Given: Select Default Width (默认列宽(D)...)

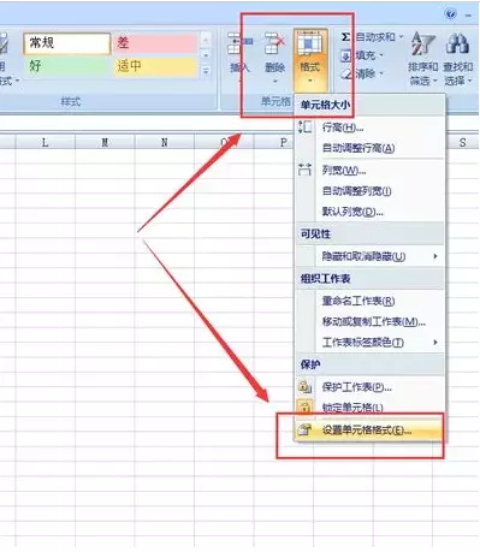Looking at the screenshot, I should tap(370, 212).
